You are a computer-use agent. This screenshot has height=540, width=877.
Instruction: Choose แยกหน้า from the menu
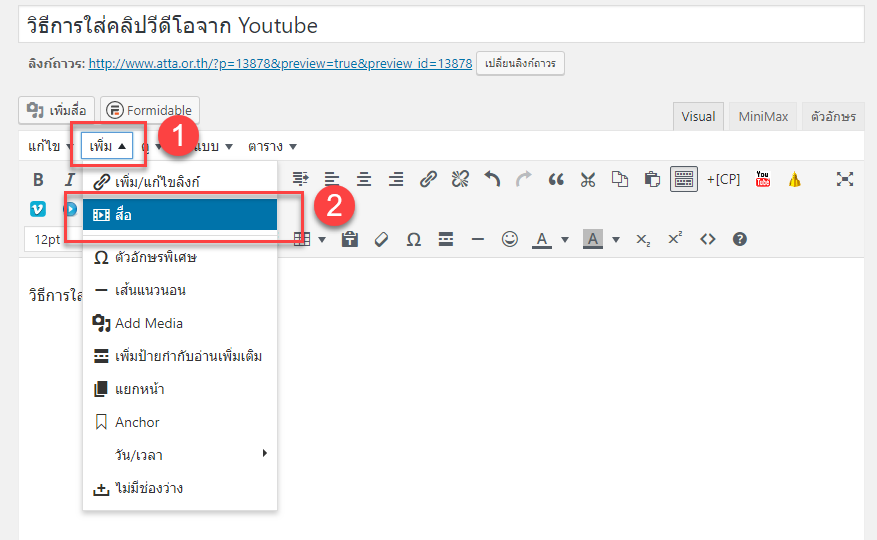[180, 389]
